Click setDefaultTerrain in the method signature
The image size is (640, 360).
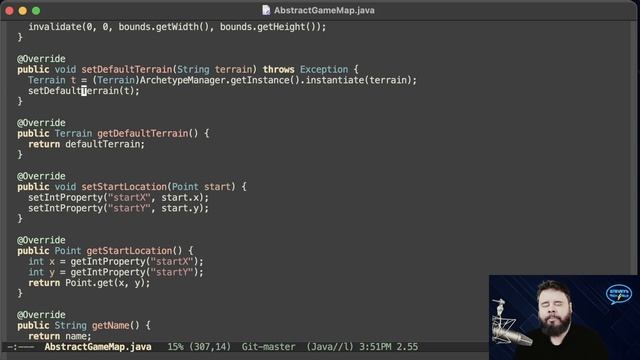point(127,69)
